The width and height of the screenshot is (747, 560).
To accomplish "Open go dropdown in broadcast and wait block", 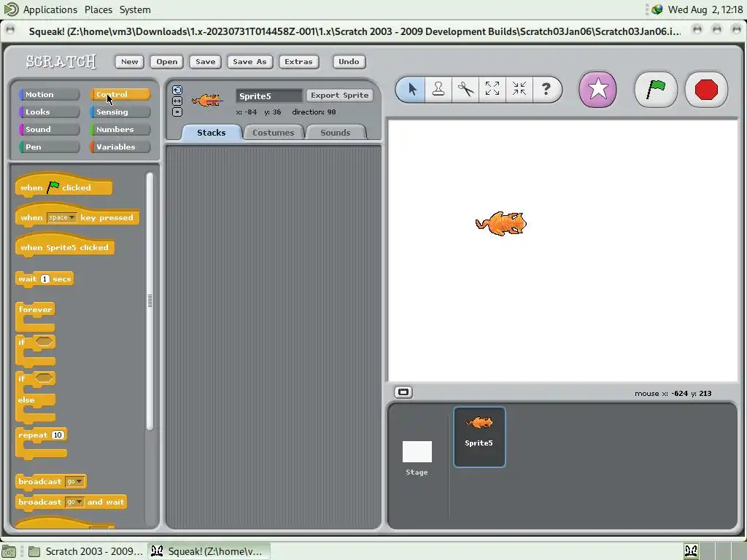I will [x=74, y=502].
